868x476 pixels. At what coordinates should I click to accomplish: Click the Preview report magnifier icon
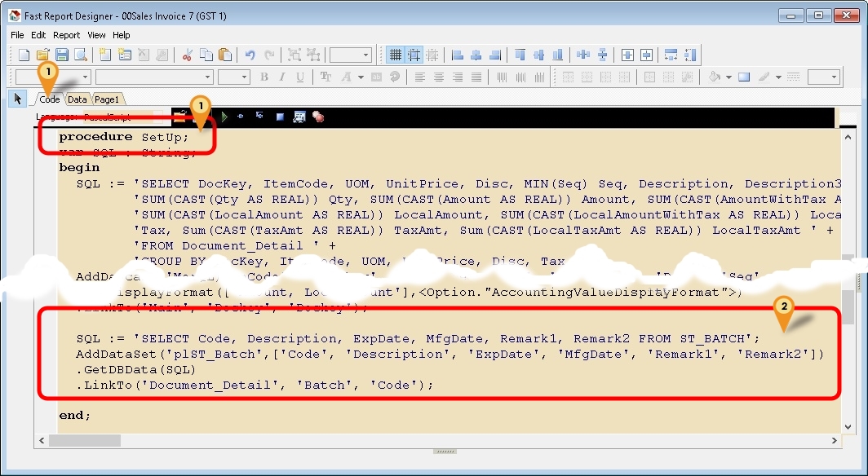coord(80,55)
